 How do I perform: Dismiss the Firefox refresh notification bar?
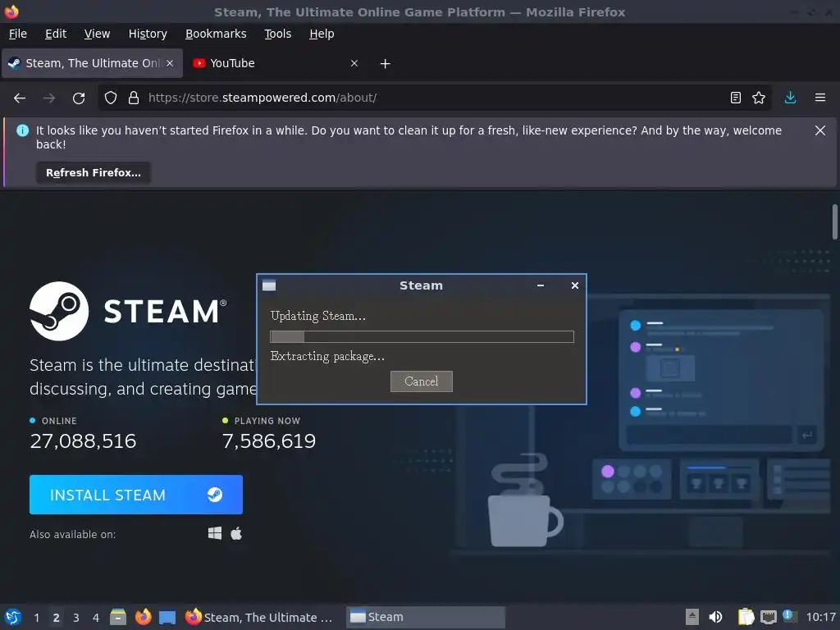click(x=820, y=130)
